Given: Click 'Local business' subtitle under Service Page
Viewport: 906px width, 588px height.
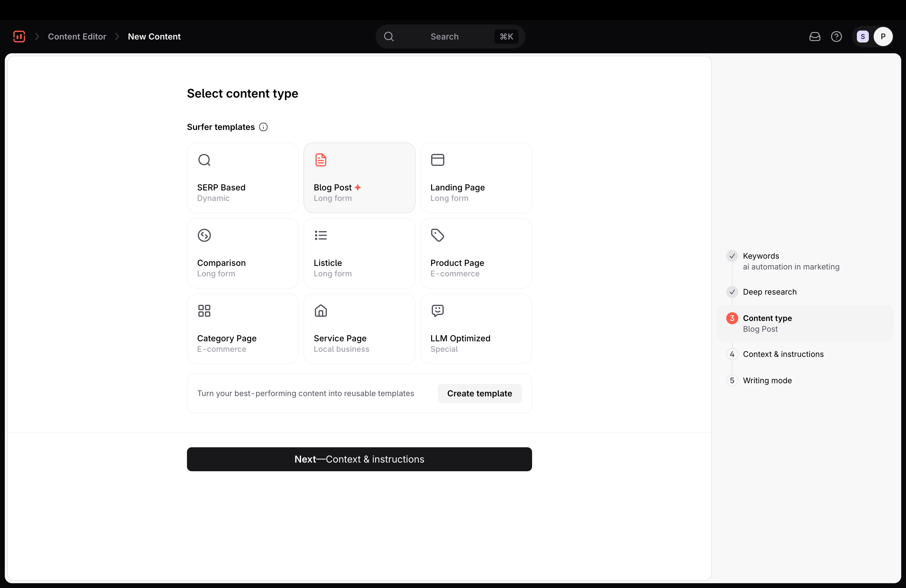Looking at the screenshot, I should [x=342, y=349].
